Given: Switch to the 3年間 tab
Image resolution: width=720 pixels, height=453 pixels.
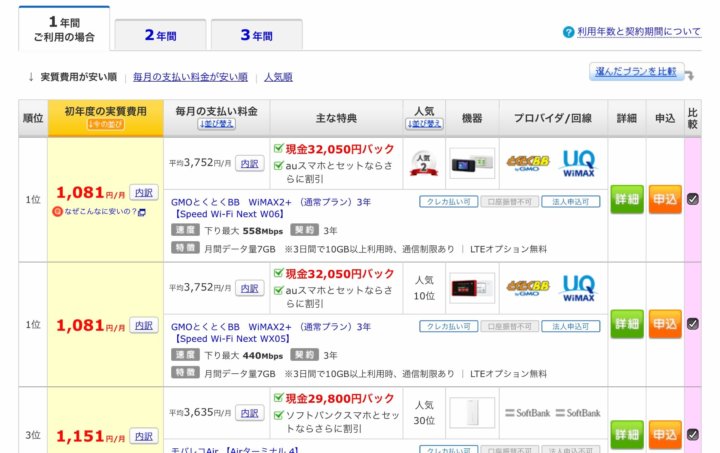Looking at the screenshot, I should (257, 35).
